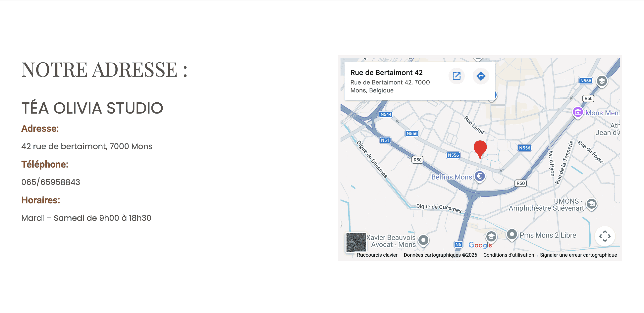Open larger map icon in address card
Image resolution: width=644 pixels, height=313 pixels.
pos(456,76)
